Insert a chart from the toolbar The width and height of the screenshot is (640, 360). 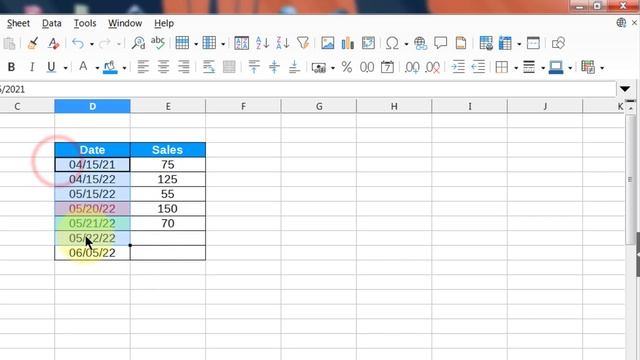(x=347, y=43)
